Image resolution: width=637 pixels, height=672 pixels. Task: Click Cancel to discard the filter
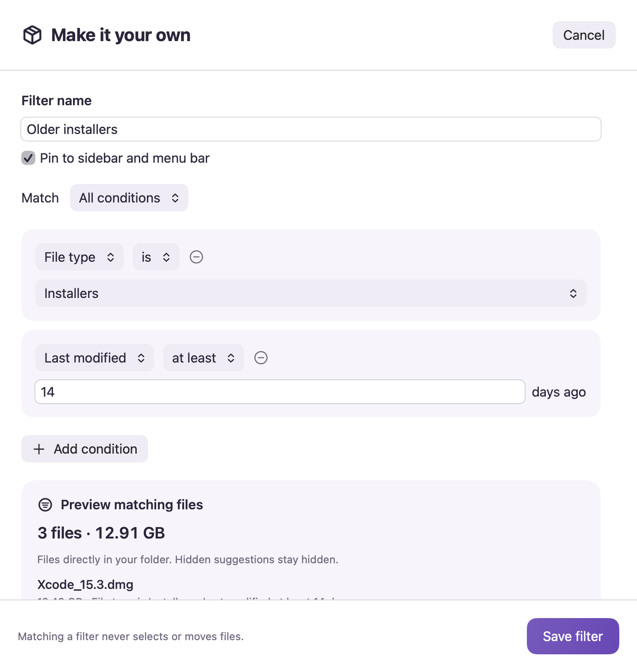(584, 35)
